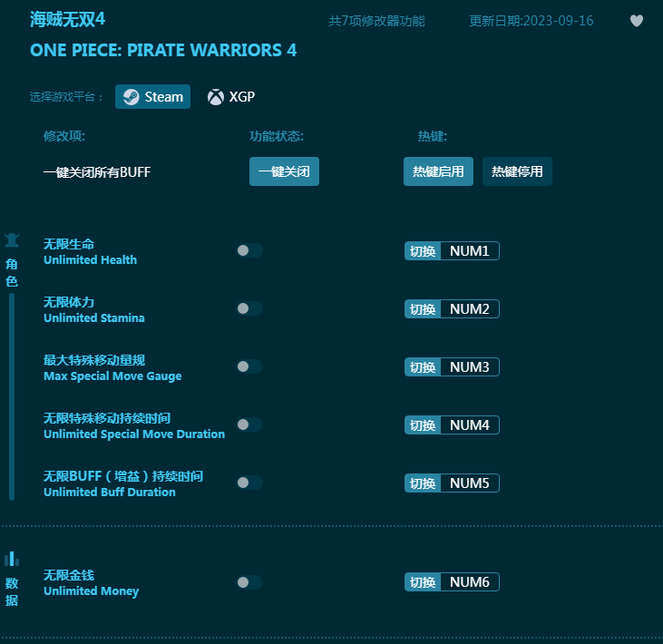Enable Max Special Move Gauge switch
663x644 pixels.
(x=249, y=366)
